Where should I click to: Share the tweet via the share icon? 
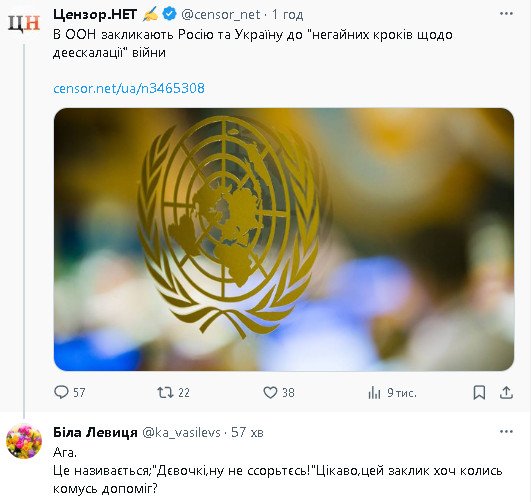tap(506, 392)
